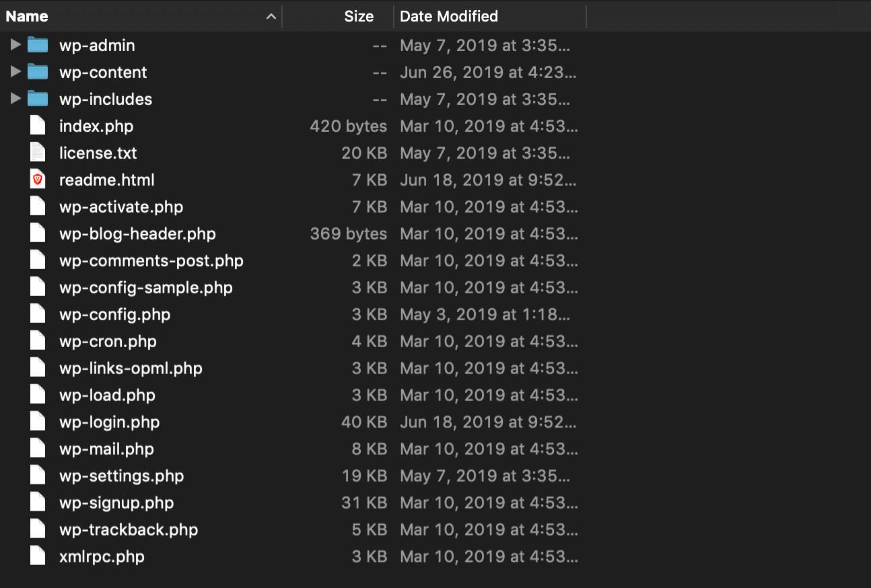Expand the wp-includes folder tree
The height and width of the screenshot is (588, 871).
(x=15, y=99)
